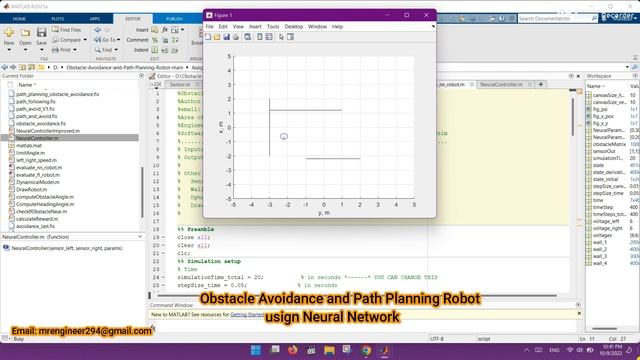Click Save Figure icon in Figure toolbar

click(226, 37)
